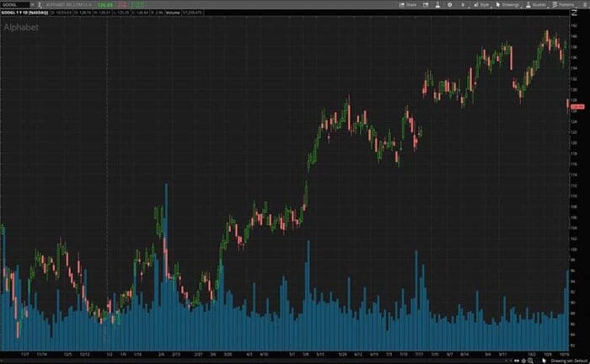Click the GOOGL symbol input field

click(15, 5)
